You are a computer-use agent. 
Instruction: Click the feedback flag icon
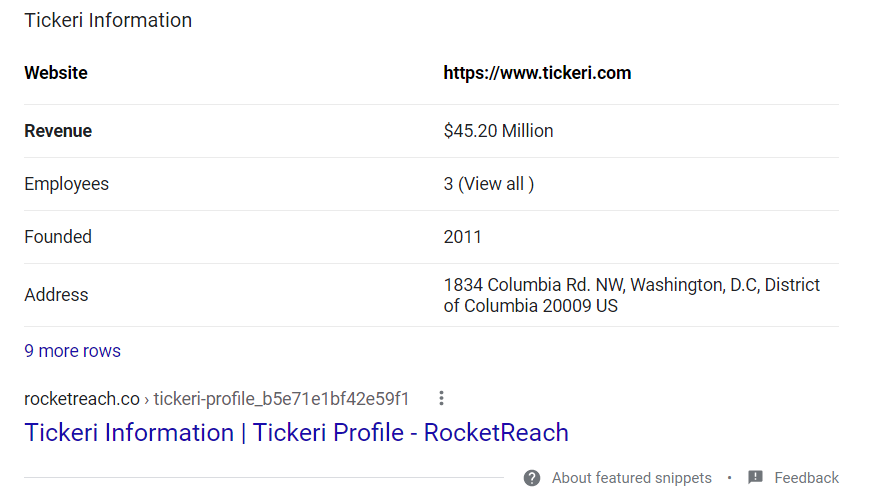click(756, 478)
